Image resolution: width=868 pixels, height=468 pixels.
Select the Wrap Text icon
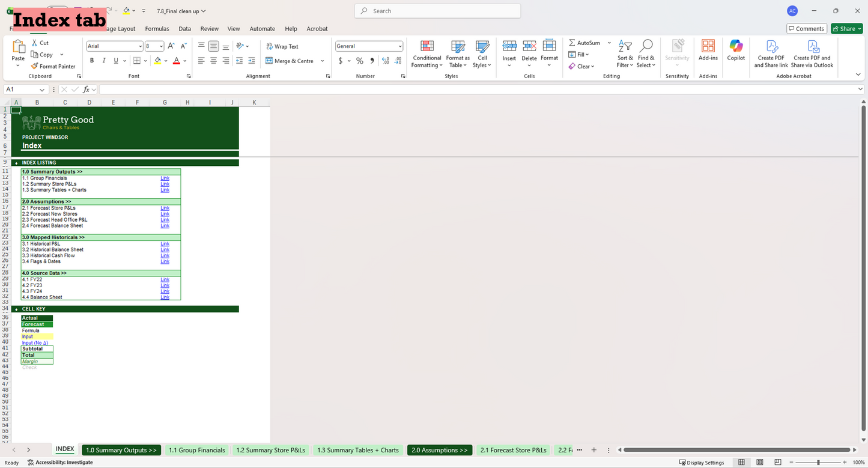pos(270,46)
